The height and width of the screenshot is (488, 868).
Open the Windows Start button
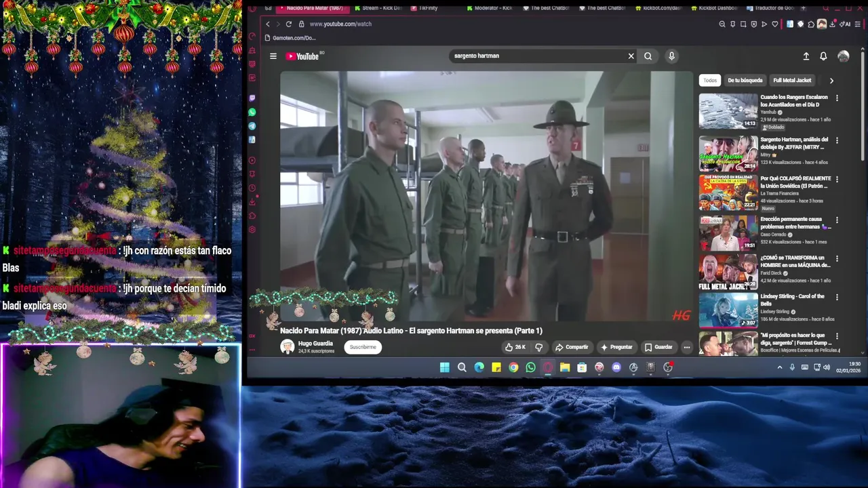coord(444,367)
